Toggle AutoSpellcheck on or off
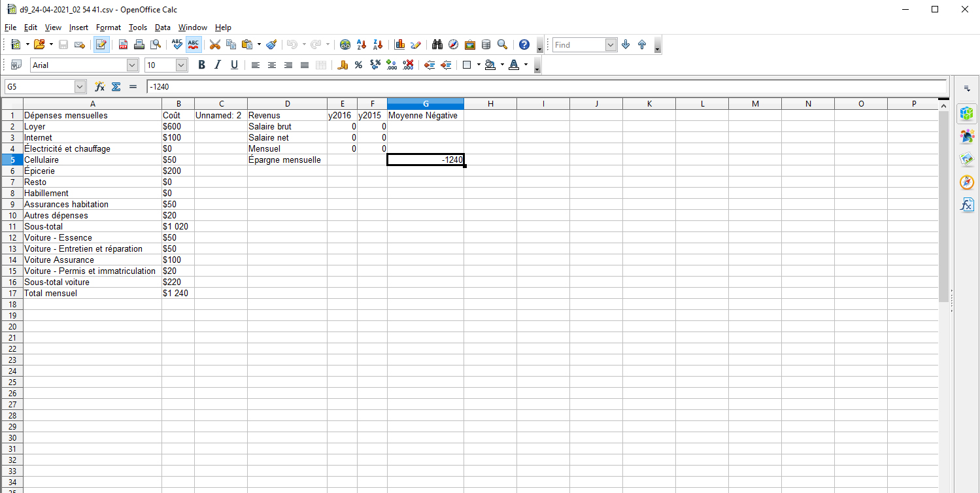 coord(194,44)
